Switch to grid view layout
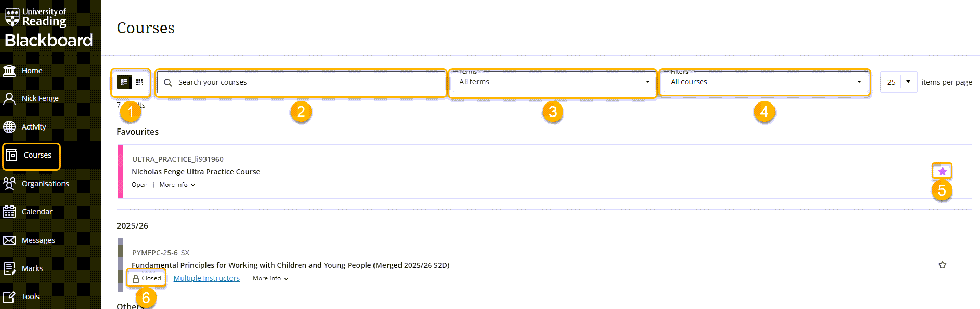This screenshot has height=309, width=980. pyautogui.click(x=139, y=82)
